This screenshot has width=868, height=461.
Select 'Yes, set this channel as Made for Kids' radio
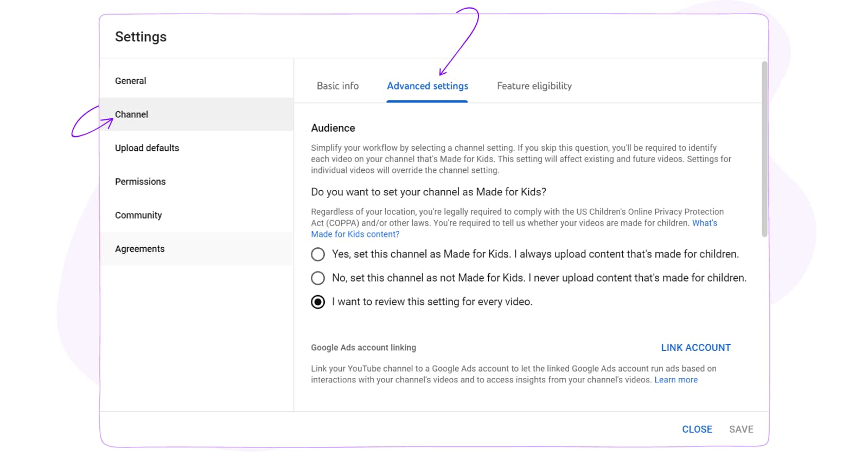318,254
